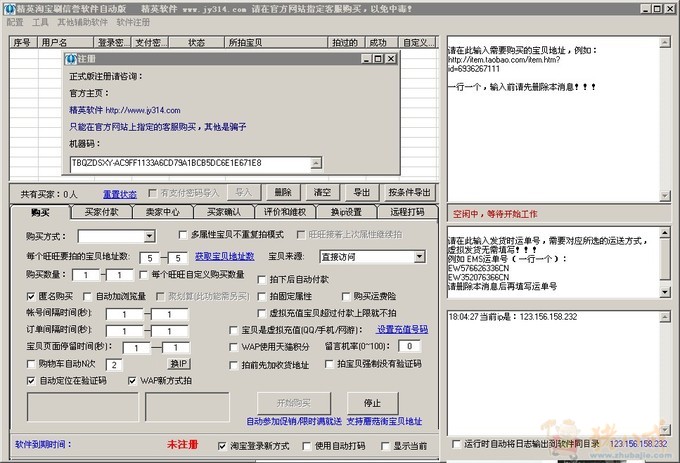Open the 精英软件 www.jy314.com link
This screenshot has width=680, height=463.
(x=125, y=110)
